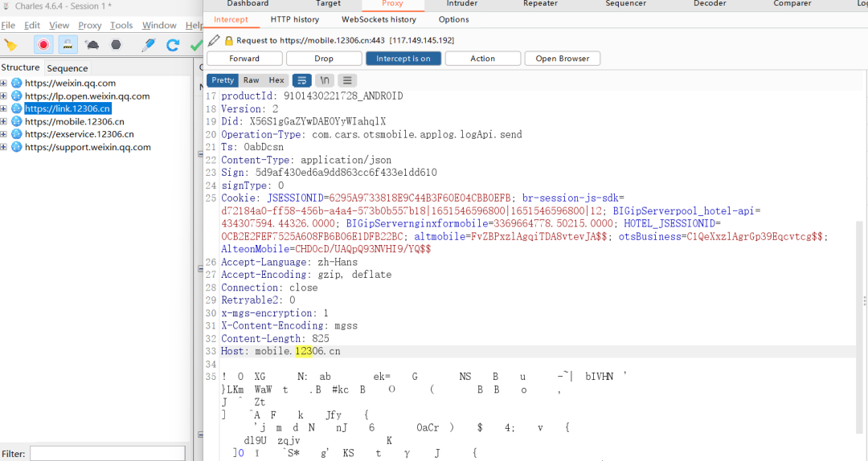Open the View menu in Charles
Image resolution: width=868 pixels, height=461 pixels.
point(59,26)
